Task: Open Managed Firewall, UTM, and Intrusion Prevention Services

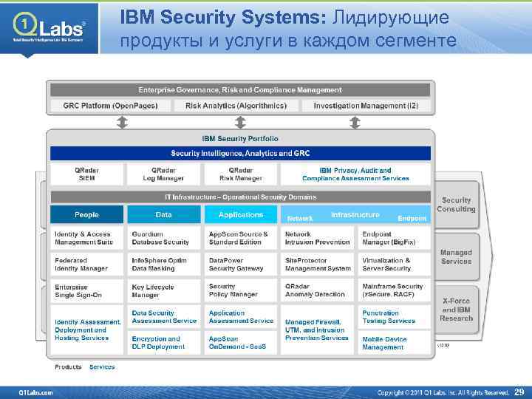Action: click(317, 330)
